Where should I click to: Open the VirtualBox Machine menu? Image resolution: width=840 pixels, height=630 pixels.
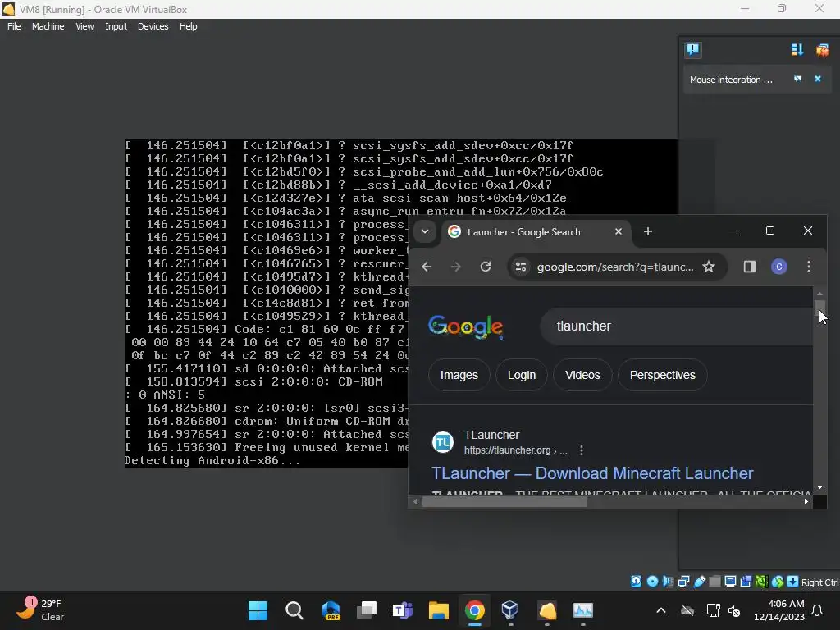pyautogui.click(x=48, y=26)
